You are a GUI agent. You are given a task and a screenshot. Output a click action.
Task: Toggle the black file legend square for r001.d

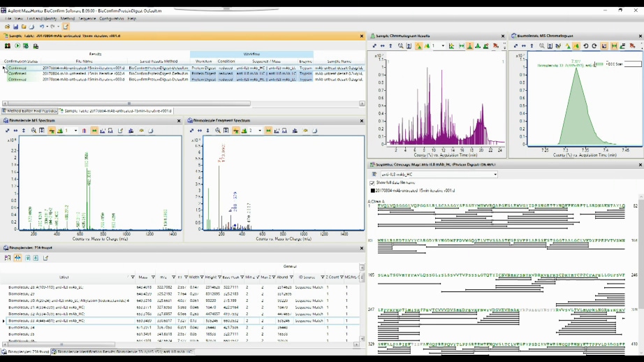click(372, 190)
